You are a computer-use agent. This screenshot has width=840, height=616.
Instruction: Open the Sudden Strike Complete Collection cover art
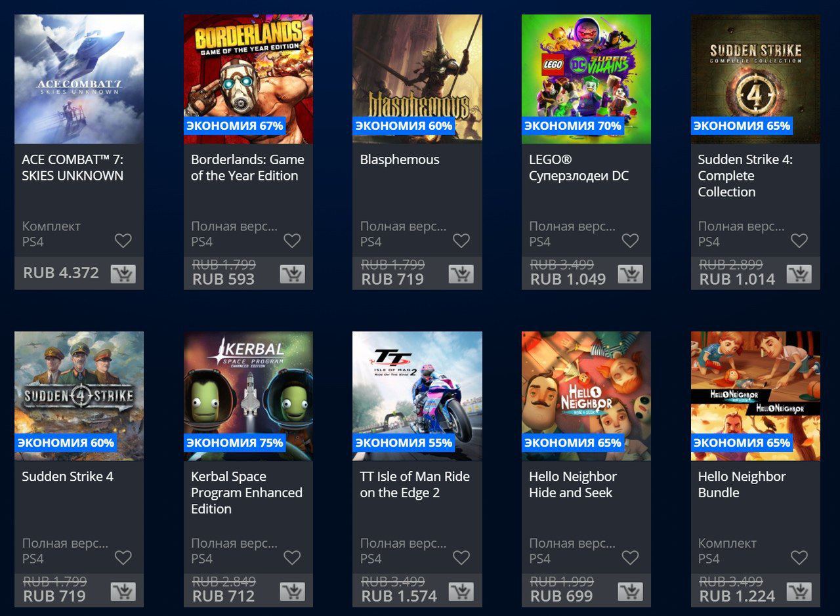[755, 79]
